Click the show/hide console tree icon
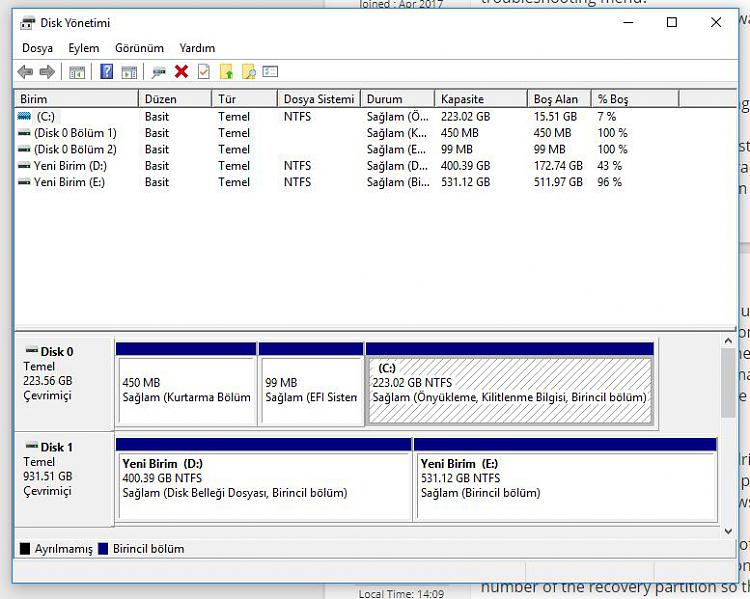 click(x=77, y=72)
